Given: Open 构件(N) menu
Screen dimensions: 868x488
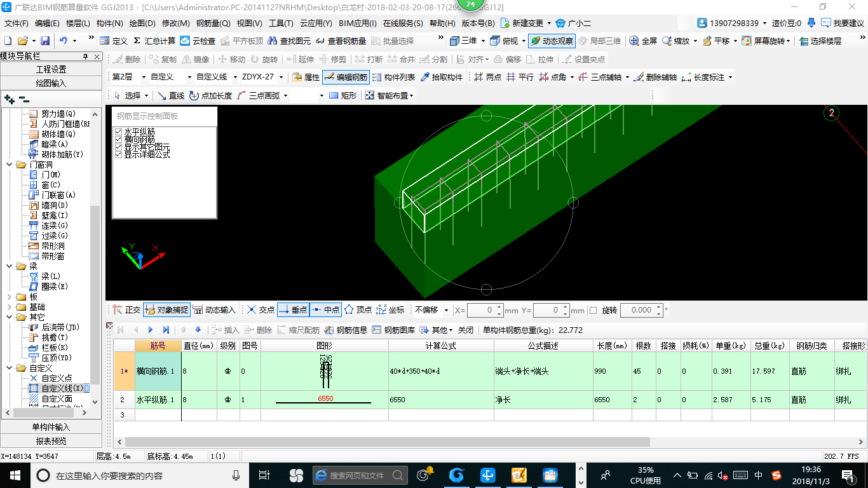Looking at the screenshot, I should (x=109, y=24).
